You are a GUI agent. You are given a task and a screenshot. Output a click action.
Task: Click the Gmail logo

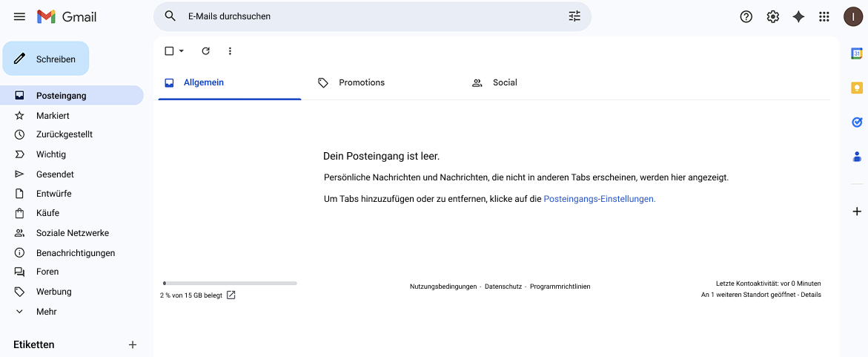[x=67, y=16]
